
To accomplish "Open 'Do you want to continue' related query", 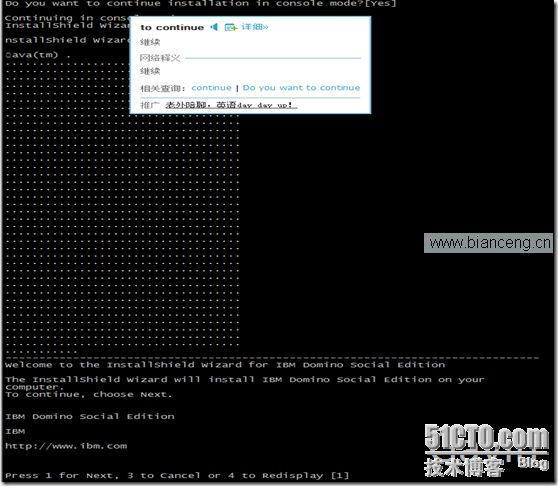I will 301,88.
